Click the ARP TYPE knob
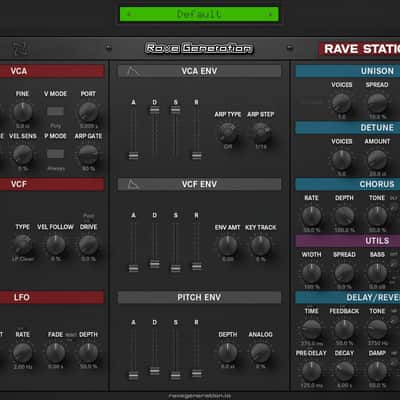The height and width of the screenshot is (400, 400). point(228,133)
